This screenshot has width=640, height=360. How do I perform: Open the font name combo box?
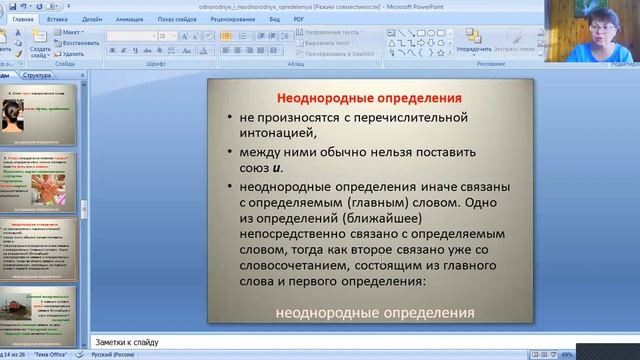131,36
